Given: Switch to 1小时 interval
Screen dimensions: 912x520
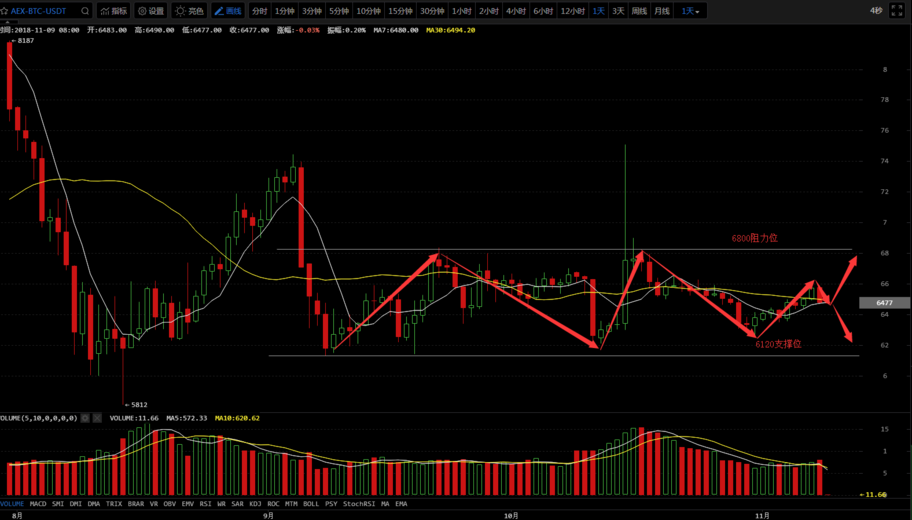Looking at the screenshot, I should 462,10.
